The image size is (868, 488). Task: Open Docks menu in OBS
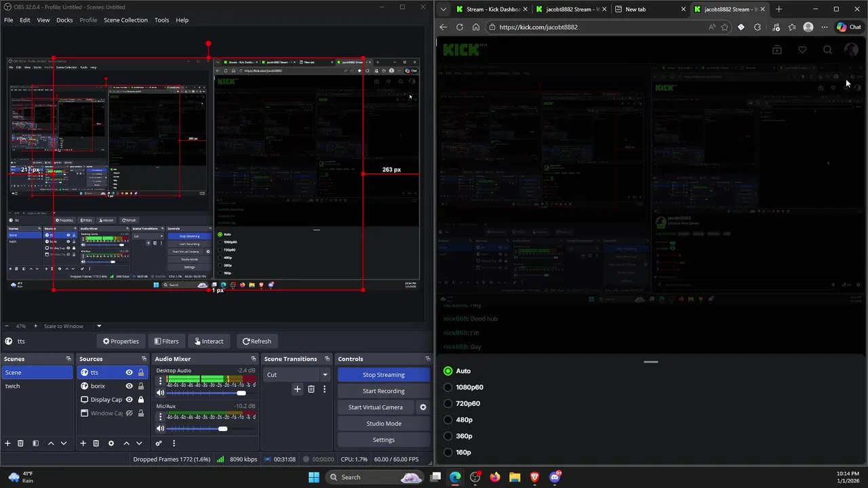(64, 20)
